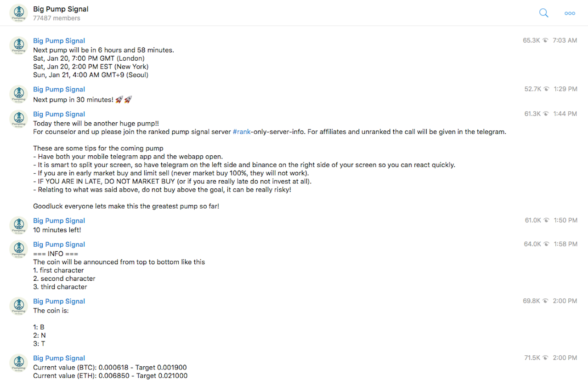This screenshot has height=392, width=588.
Task: Click the eye views icon beside 71.5K
Action: 546,358
